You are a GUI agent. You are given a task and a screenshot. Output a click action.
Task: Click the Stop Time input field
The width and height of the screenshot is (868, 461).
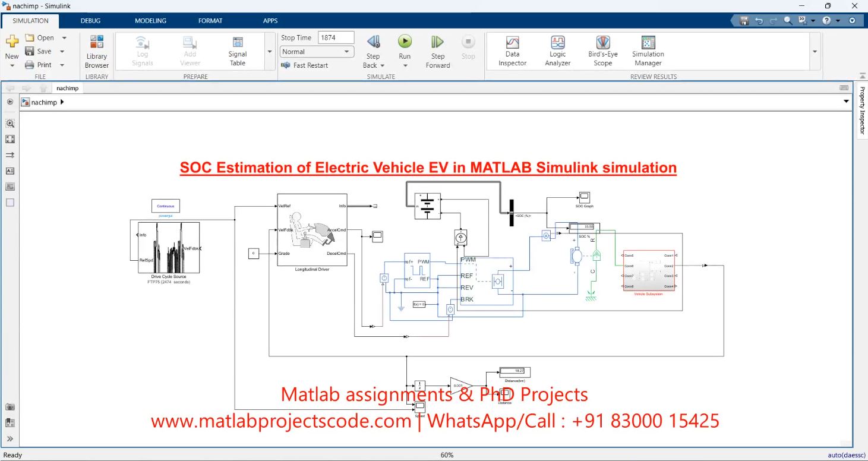(x=336, y=37)
